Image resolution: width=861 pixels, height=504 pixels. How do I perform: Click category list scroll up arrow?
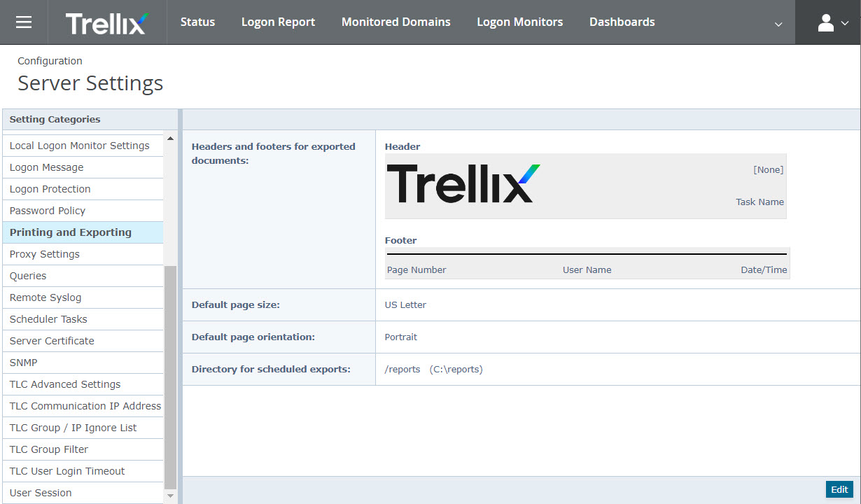170,138
